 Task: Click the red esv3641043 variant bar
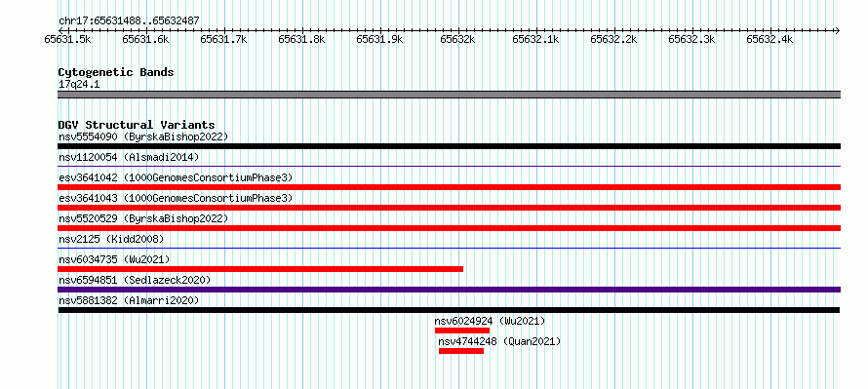[x=450, y=208]
